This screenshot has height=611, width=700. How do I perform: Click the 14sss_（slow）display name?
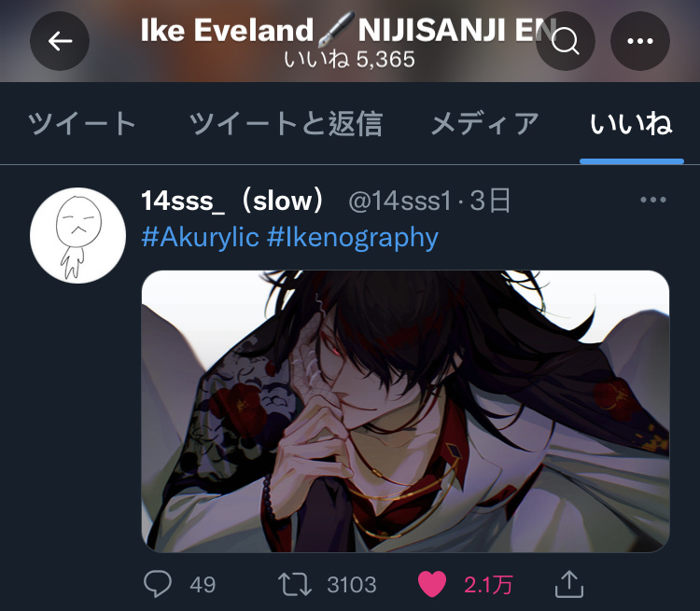click(x=233, y=201)
